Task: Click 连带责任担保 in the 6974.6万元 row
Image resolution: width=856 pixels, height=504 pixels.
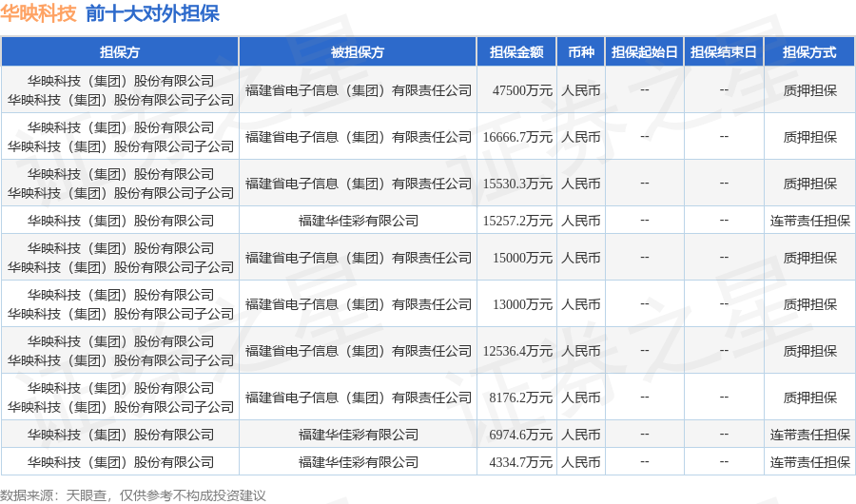Action: (x=810, y=435)
